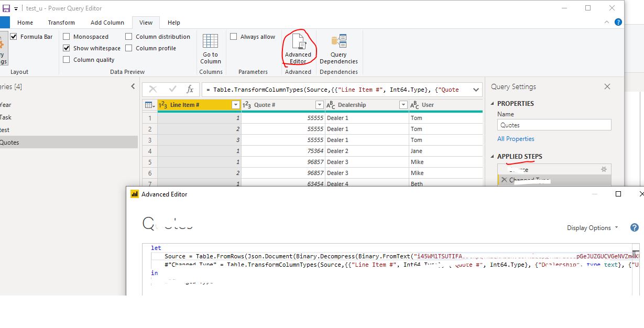Click the Dealer 4 cell
The width and height of the screenshot is (644, 328).
coord(367,183)
